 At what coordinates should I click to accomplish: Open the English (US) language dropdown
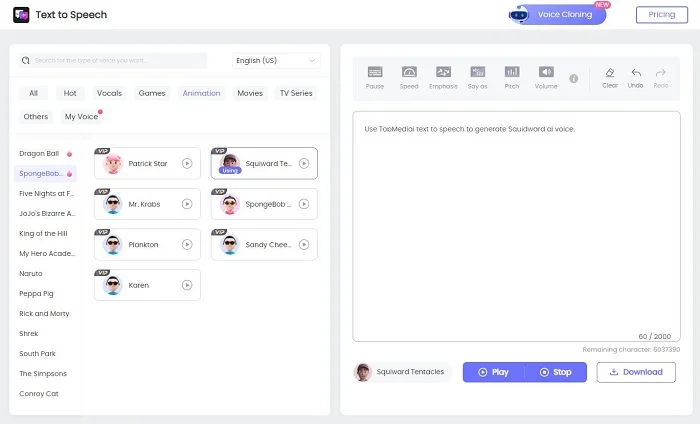276,60
